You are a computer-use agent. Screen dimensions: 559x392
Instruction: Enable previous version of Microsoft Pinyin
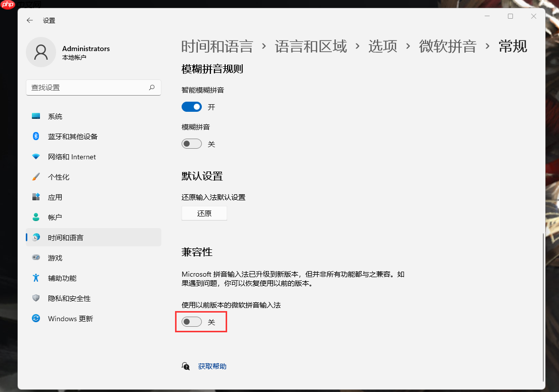point(192,322)
